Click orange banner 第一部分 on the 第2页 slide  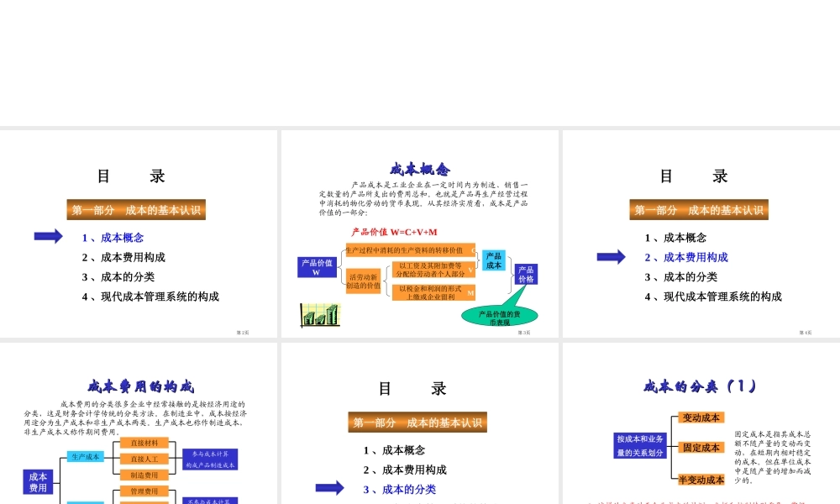point(136,210)
